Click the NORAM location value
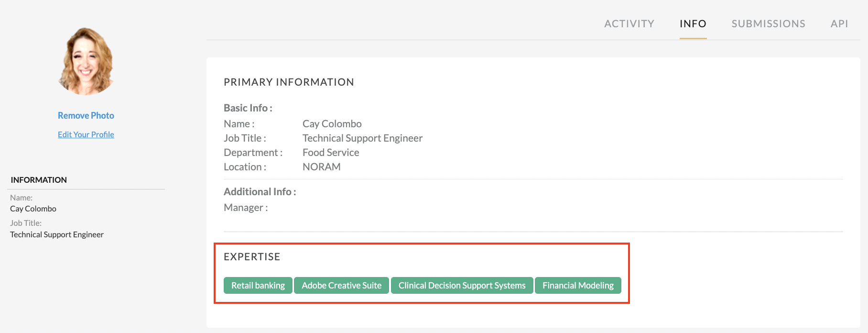 pyautogui.click(x=322, y=167)
